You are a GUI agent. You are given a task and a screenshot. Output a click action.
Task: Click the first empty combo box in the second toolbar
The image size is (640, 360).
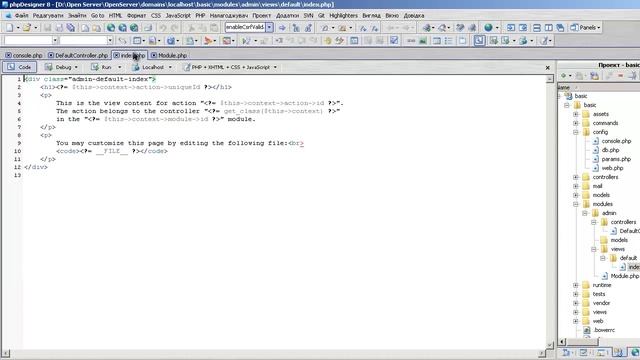coord(31,40)
